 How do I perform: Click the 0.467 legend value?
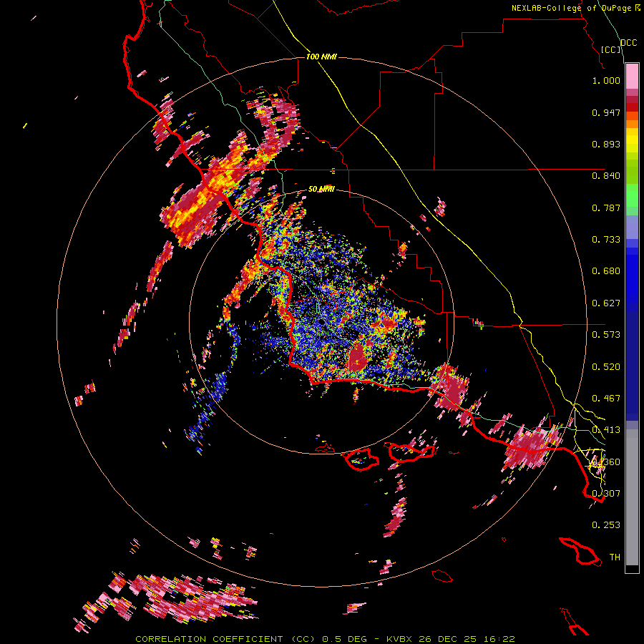(x=606, y=399)
